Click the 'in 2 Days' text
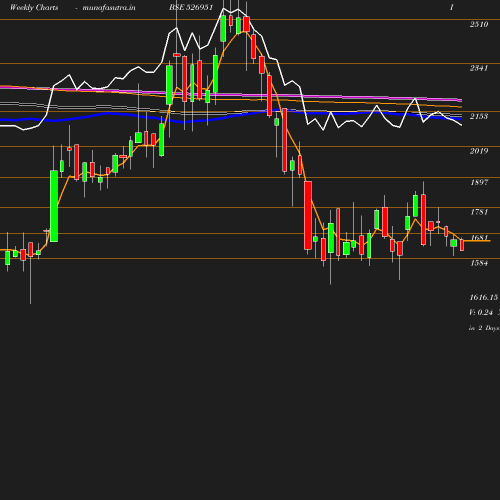Screen dimensions: 500x500 pyautogui.click(x=484, y=328)
